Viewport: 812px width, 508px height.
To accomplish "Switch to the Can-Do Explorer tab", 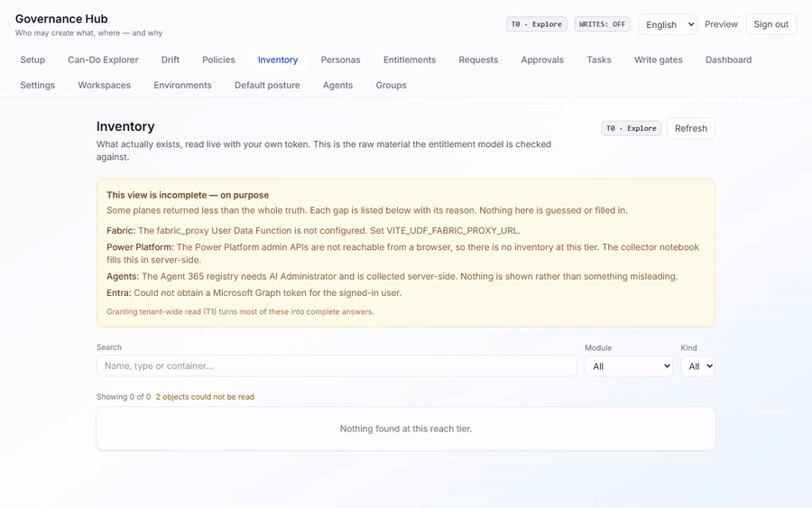I will [103, 60].
